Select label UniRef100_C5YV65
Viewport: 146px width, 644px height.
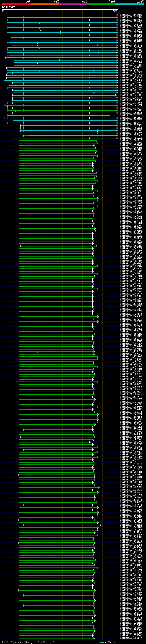pyautogui.click(x=131, y=83)
